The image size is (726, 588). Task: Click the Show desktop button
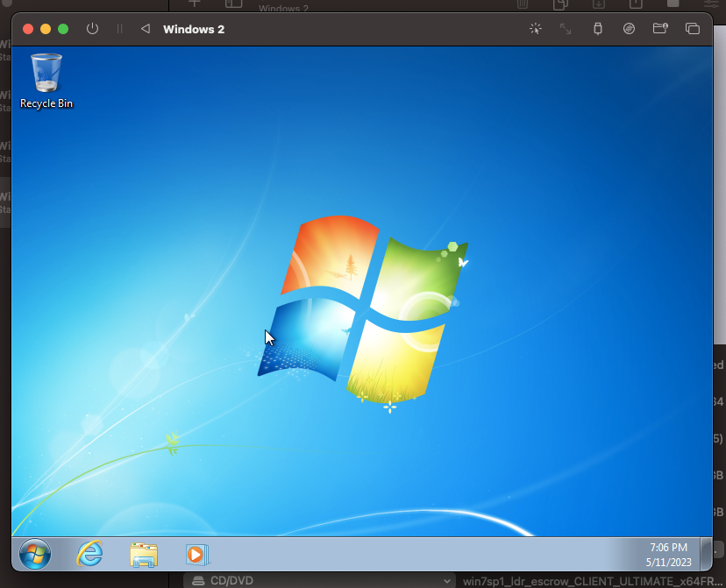click(706, 554)
